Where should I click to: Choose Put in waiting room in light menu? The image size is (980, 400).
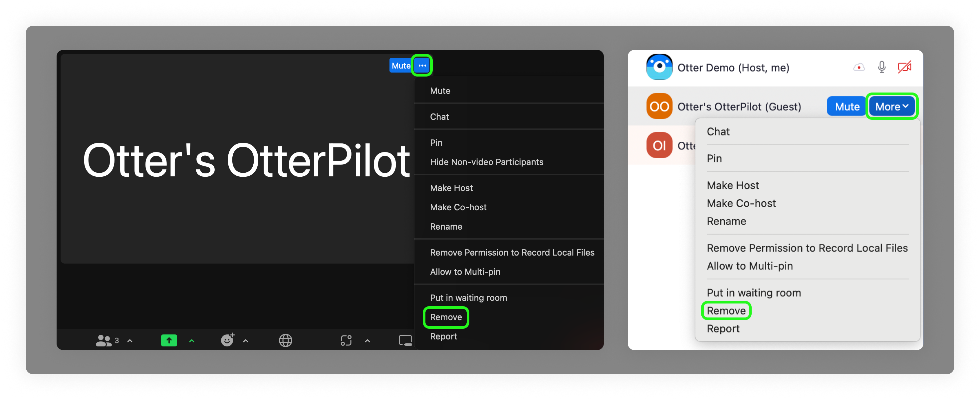click(x=754, y=293)
